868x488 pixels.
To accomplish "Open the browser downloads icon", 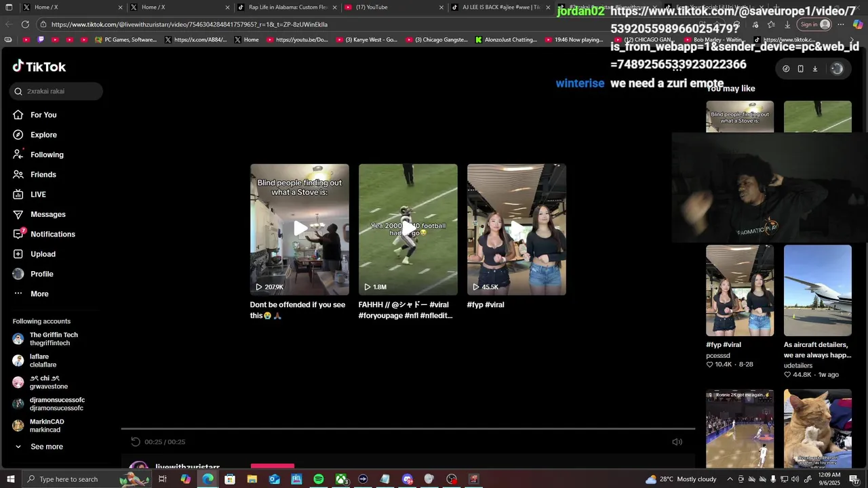I will coord(787,24).
